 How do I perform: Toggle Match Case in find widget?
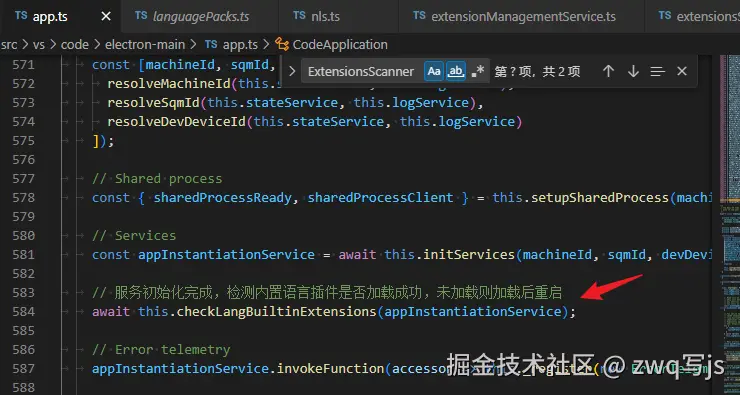click(x=433, y=71)
